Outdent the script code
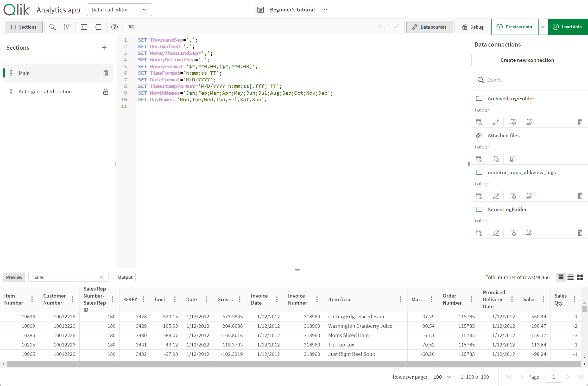The width and height of the screenshot is (588, 386). (98, 27)
